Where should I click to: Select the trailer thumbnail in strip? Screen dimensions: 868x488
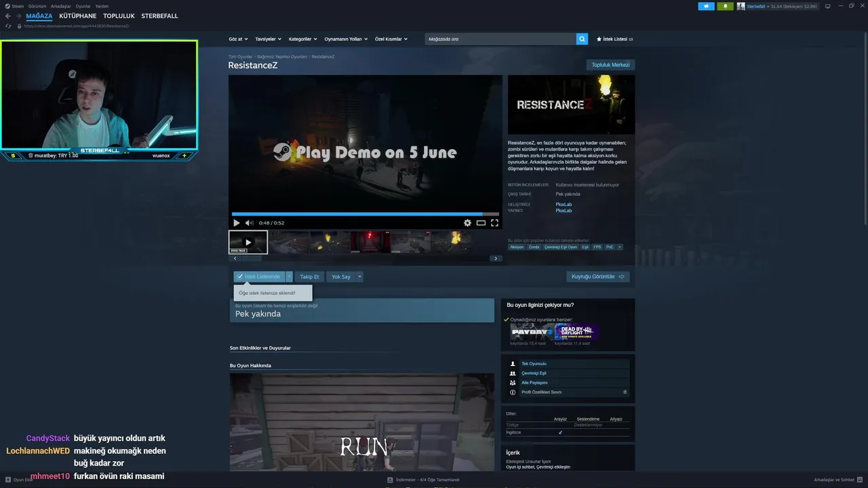248,242
